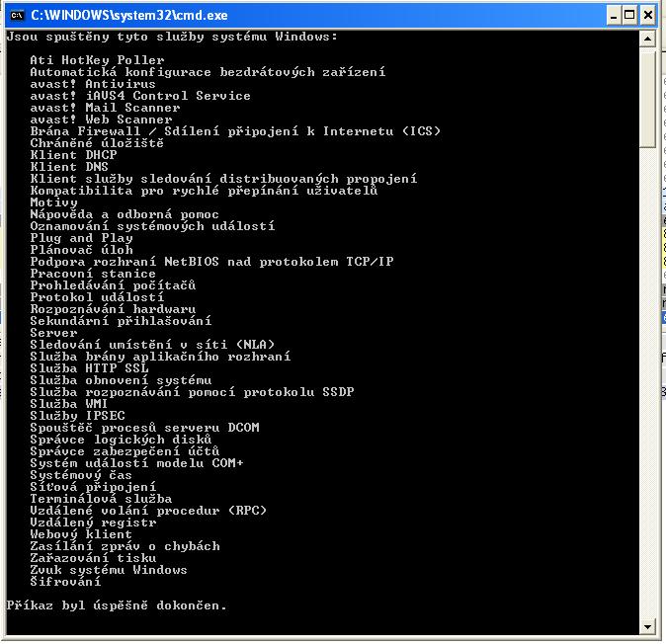Click the line 'Jsou spuštěny tyto služby systému Windows:'
This screenshot has width=666, height=644.
click(173, 37)
